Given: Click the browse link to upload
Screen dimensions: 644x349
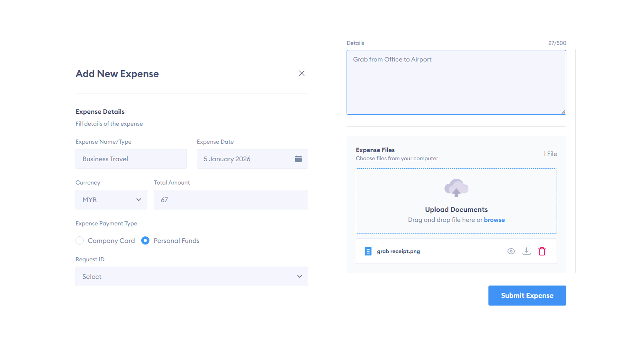Looking at the screenshot, I should [494, 220].
